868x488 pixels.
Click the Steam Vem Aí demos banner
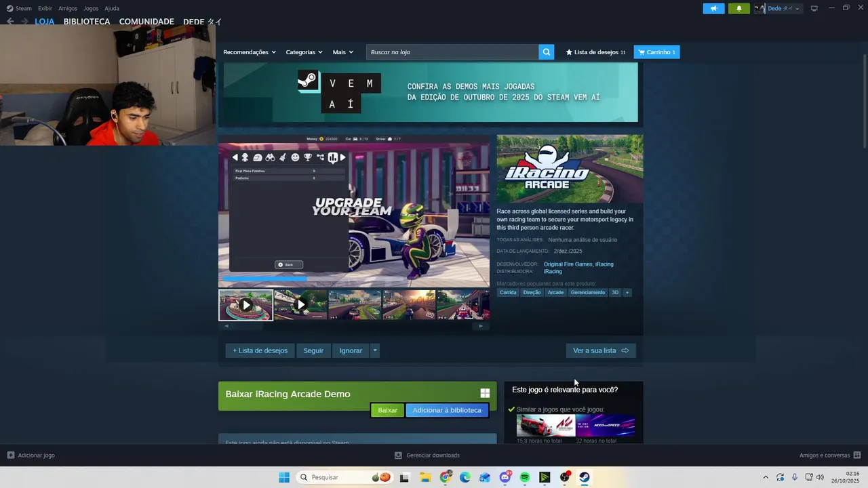(431, 93)
